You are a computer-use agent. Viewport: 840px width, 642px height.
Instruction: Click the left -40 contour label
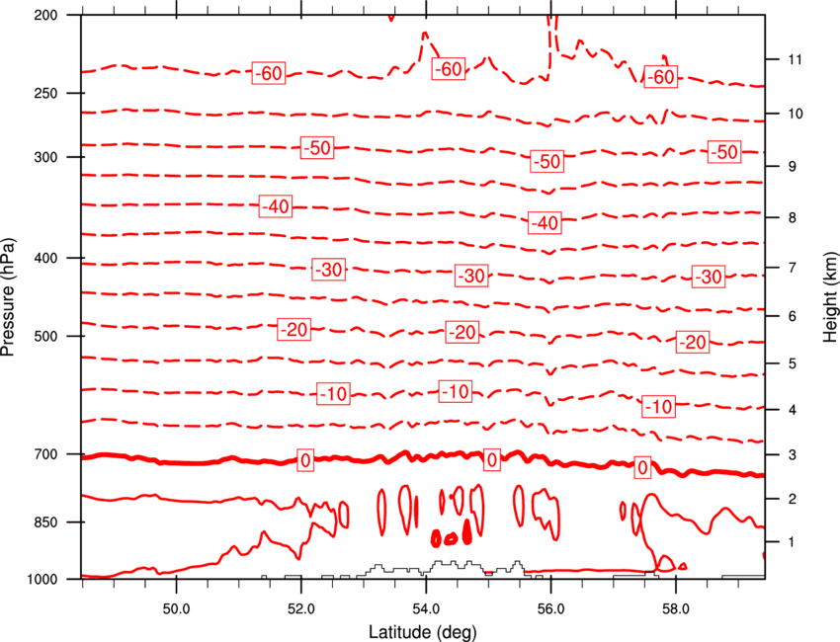point(276,206)
